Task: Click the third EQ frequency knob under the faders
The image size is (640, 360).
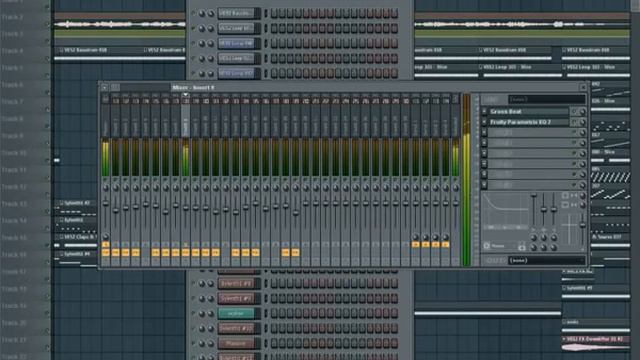Action: pyautogui.click(x=554, y=238)
